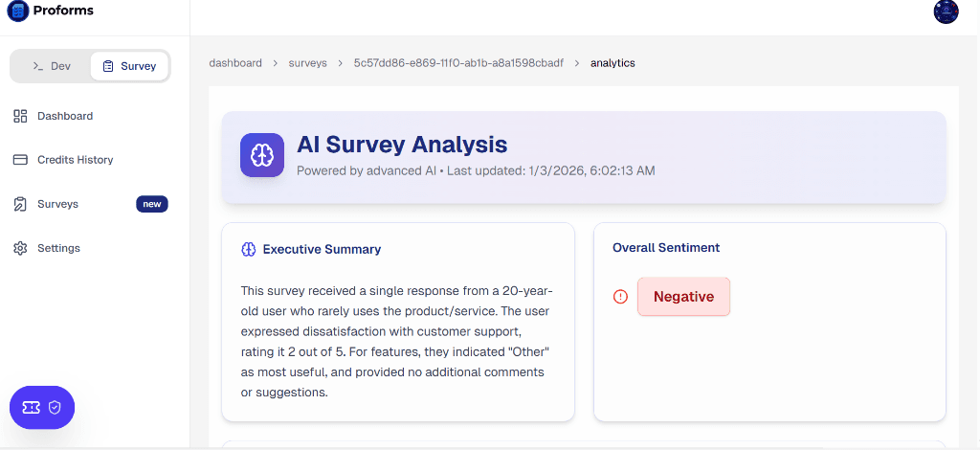Click the Negative sentiment badge

pyautogui.click(x=683, y=297)
